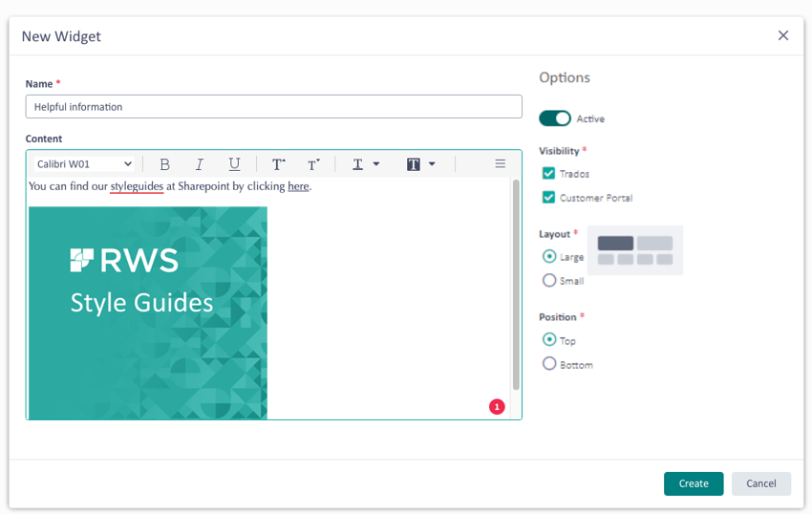This screenshot has height=514, width=812.
Task: Click the underline formatting icon
Action: 234,164
